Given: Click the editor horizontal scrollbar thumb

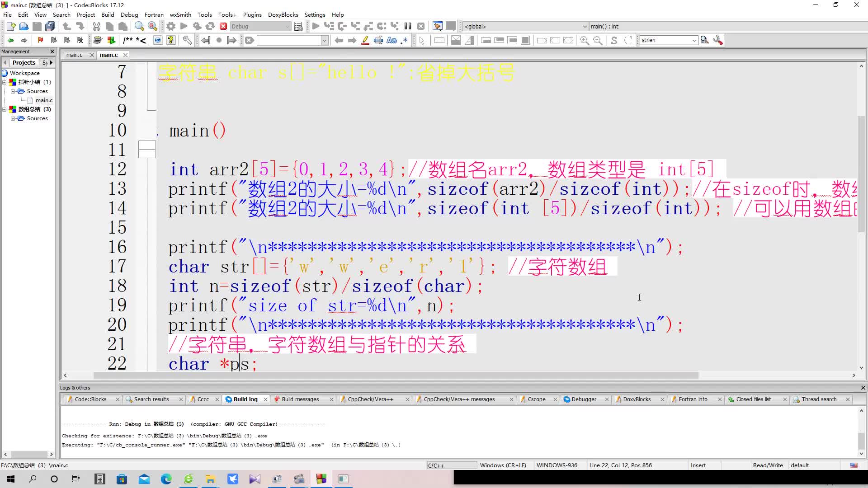Looking at the screenshot, I should pos(396,375).
